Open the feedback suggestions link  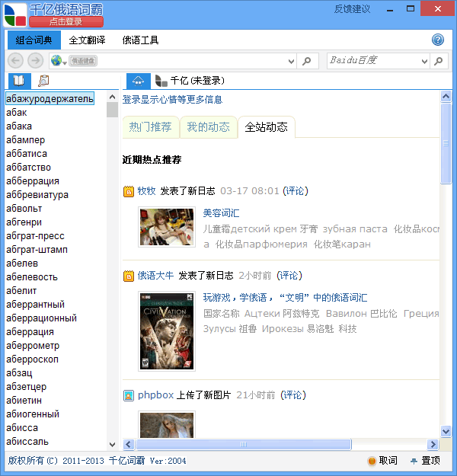(x=352, y=9)
